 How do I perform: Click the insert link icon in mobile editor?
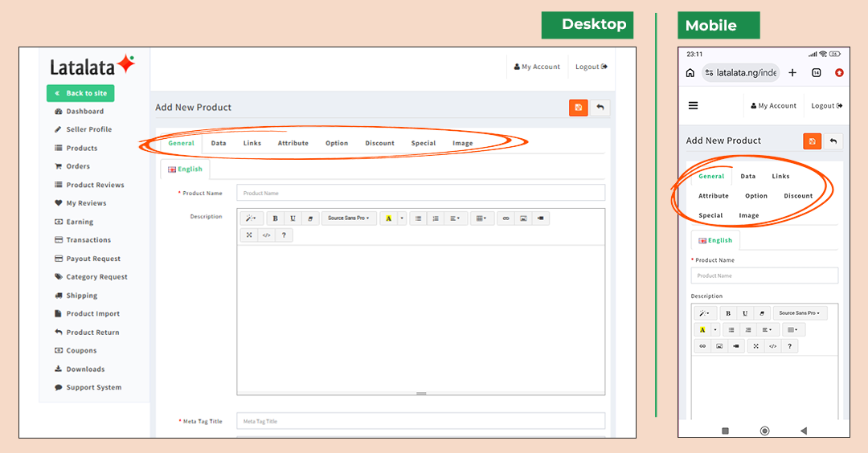coord(702,346)
